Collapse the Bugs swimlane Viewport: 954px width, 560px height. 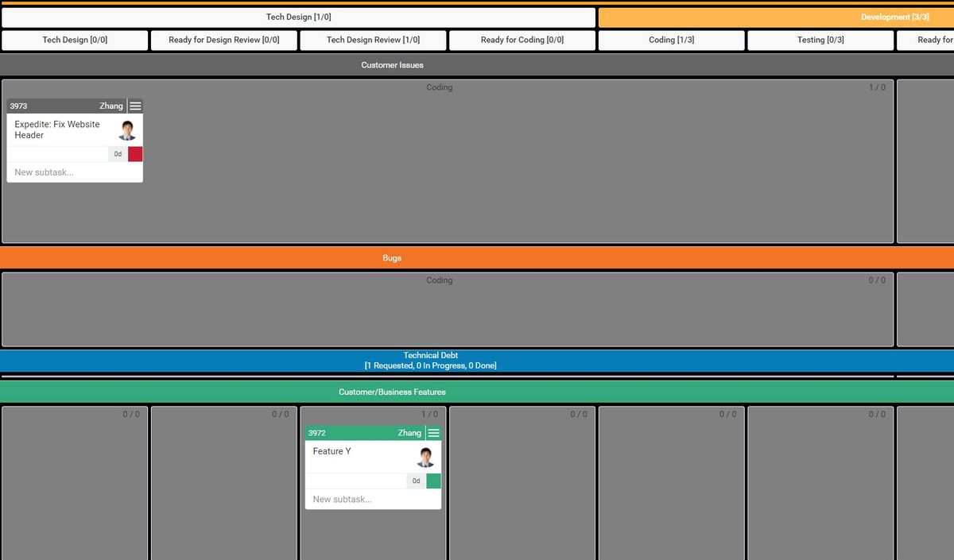(x=392, y=257)
